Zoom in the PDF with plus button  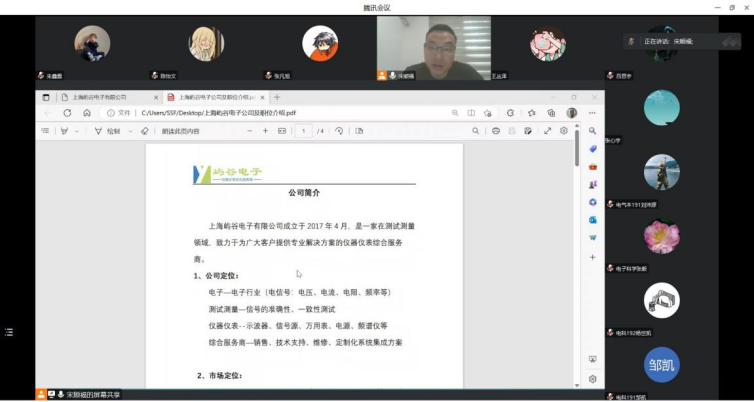click(x=264, y=131)
